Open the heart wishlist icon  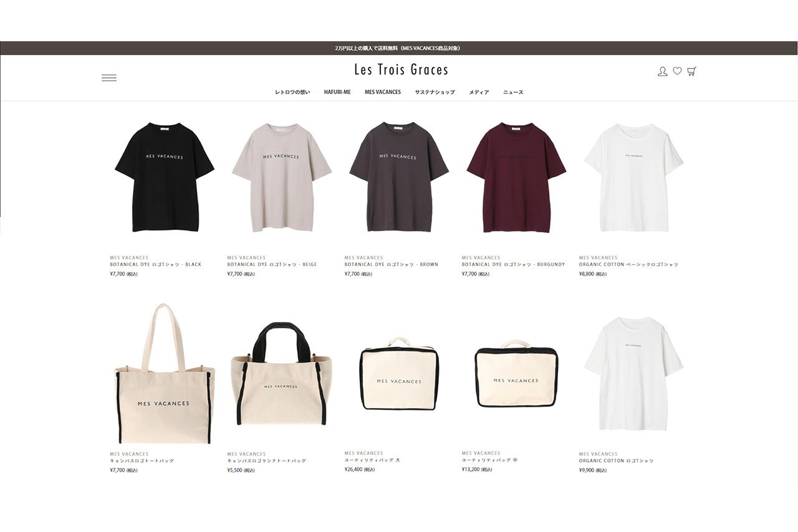click(x=677, y=71)
